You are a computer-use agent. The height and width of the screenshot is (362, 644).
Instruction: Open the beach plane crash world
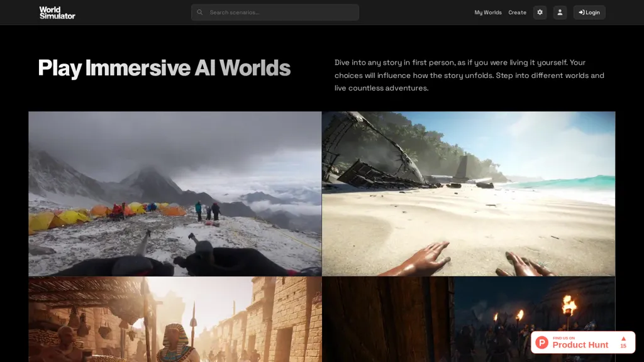tap(468, 193)
